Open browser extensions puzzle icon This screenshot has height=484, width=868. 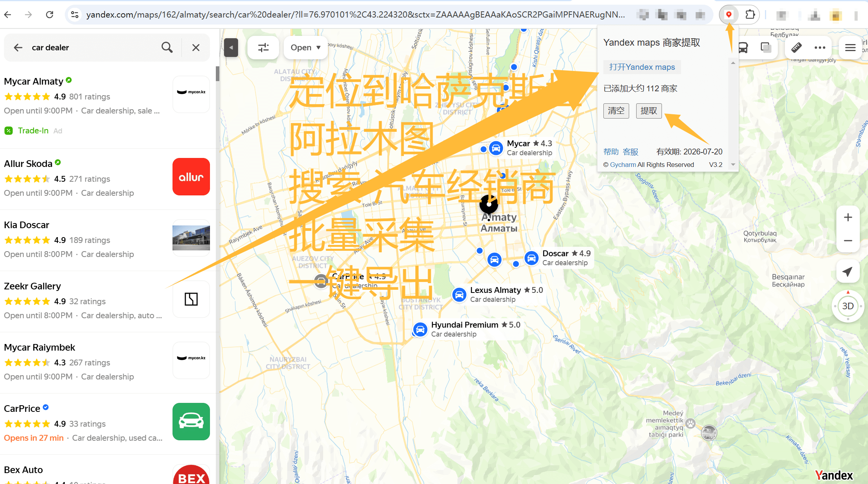[750, 15]
